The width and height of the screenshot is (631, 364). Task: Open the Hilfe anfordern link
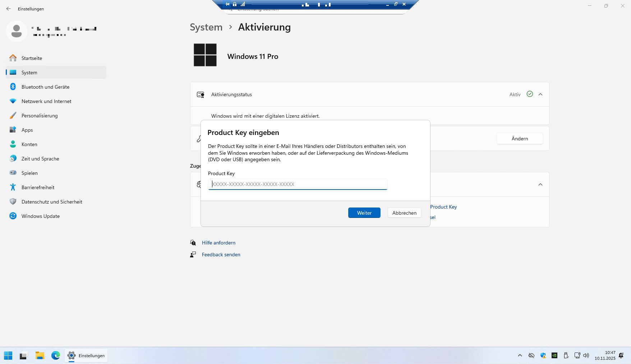click(218, 243)
